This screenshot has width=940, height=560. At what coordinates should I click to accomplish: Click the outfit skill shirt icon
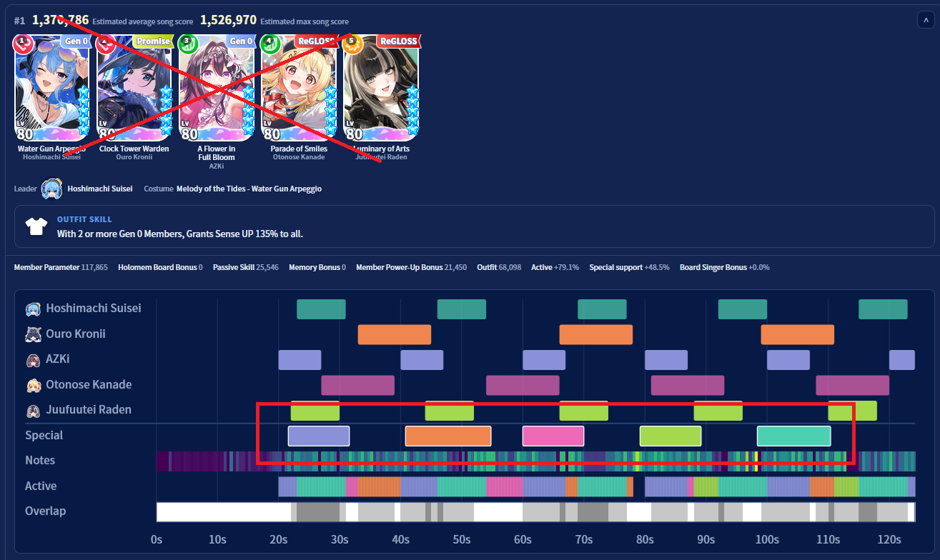tap(36, 227)
